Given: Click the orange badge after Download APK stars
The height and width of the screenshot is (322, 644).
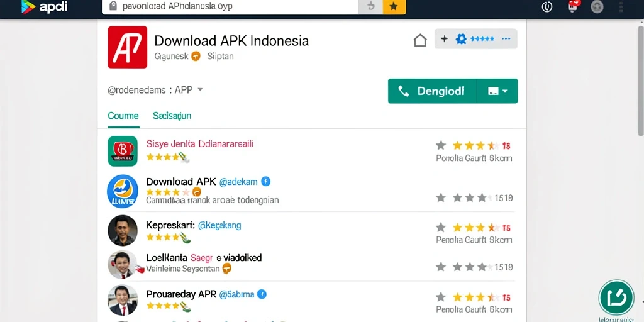Looking at the screenshot, I should click(196, 191).
